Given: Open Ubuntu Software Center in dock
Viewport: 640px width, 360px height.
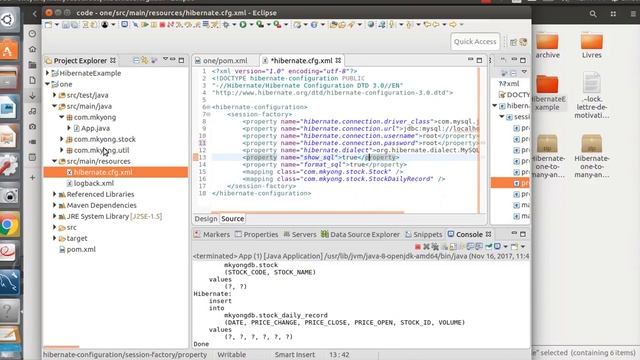Looking at the screenshot, I should [x=9, y=50].
